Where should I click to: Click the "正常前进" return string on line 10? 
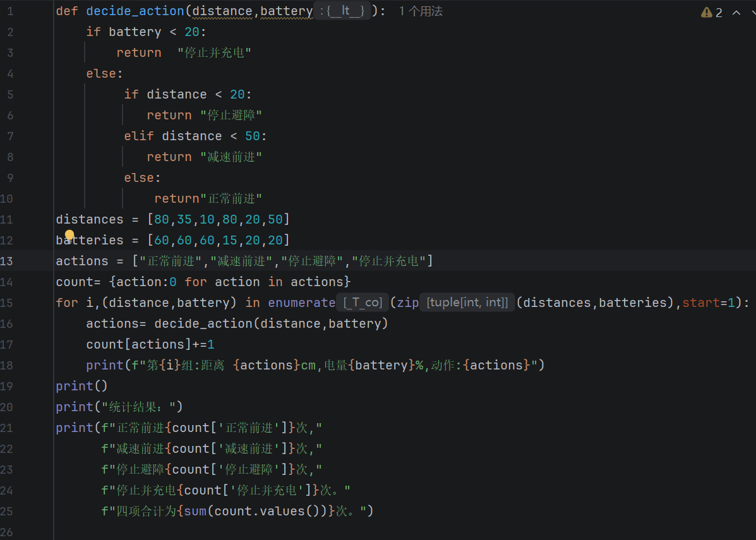pos(231,198)
